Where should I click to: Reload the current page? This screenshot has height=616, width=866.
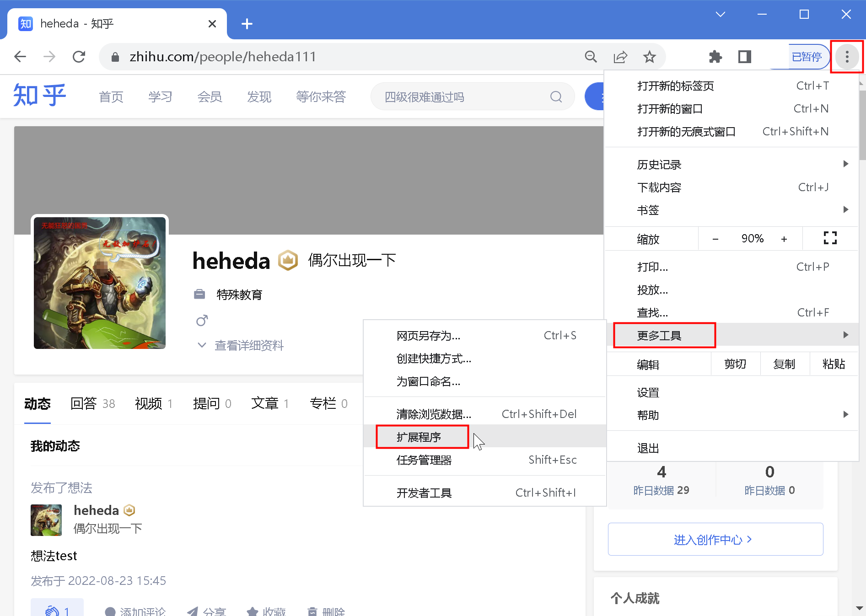[79, 56]
